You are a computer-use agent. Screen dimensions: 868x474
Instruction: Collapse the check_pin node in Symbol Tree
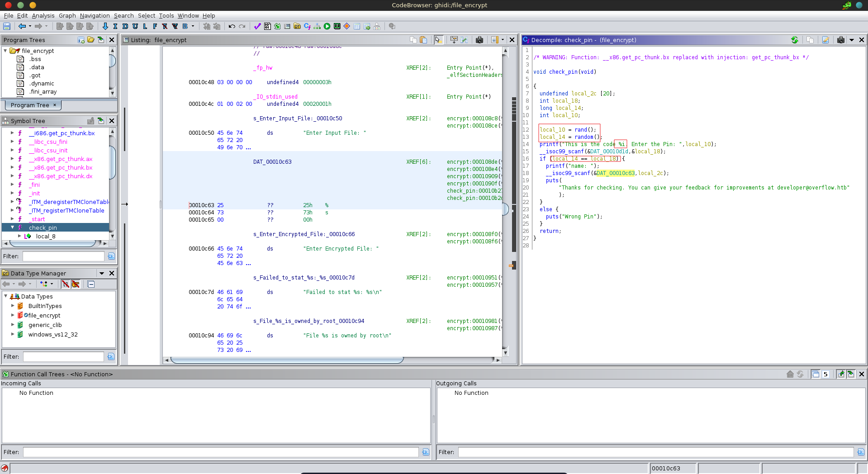coord(13,228)
